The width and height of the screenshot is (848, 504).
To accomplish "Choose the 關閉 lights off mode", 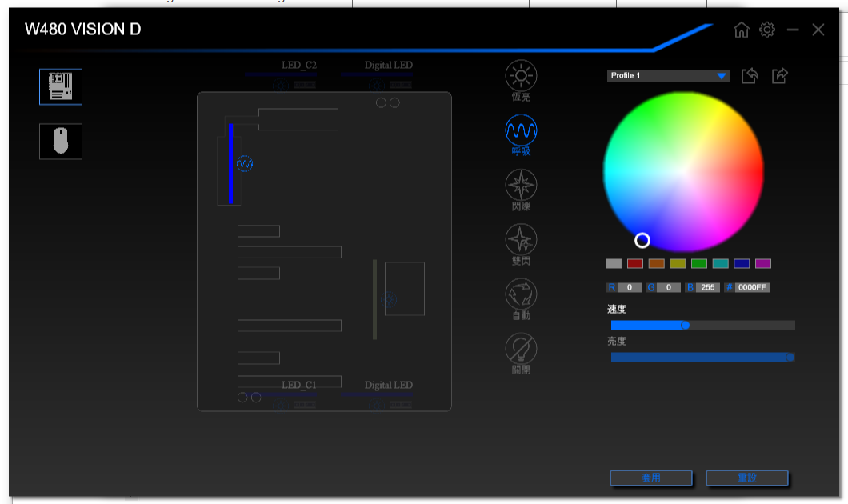I will pos(521,354).
